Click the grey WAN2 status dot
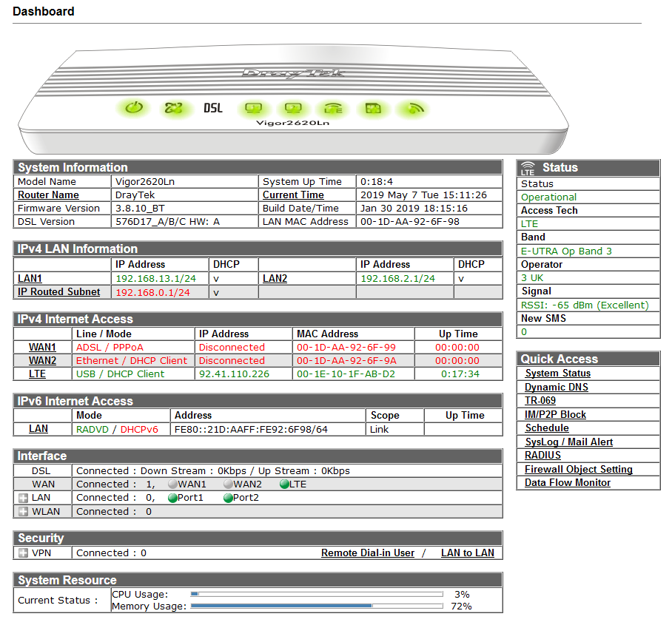 click(x=228, y=484)
